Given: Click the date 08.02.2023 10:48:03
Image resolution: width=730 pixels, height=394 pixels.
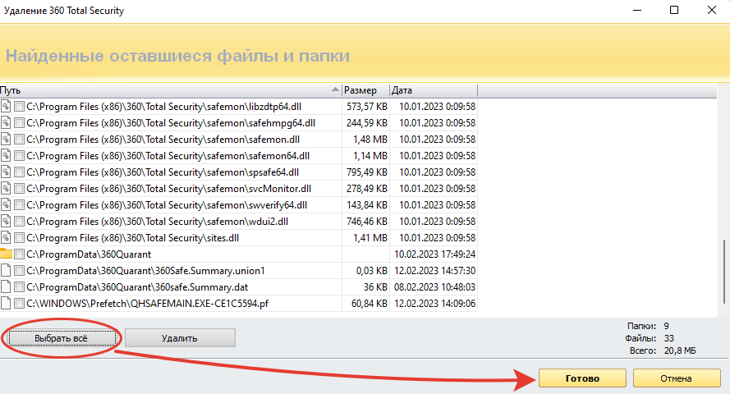Looking at the screenshot, I should 435,287.
